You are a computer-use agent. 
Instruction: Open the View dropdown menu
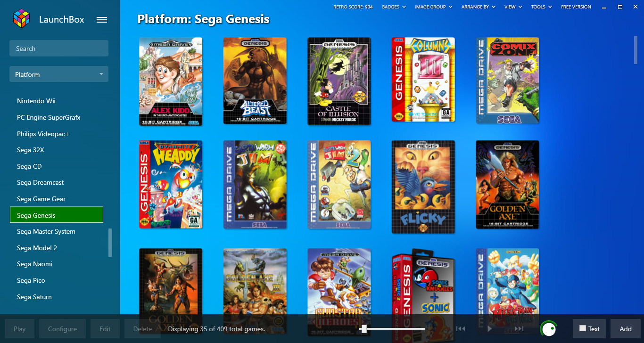(x=513, y=7)
